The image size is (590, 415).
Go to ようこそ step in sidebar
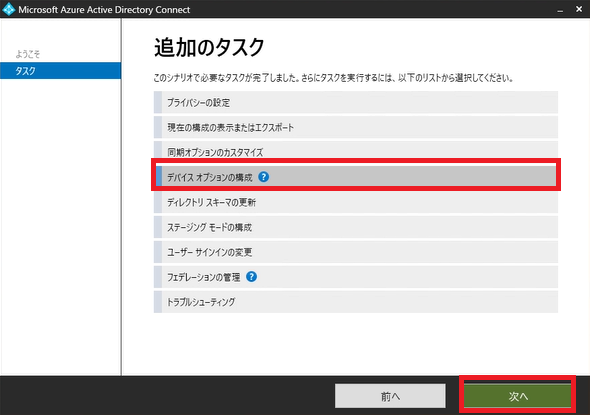pos(27,54)
